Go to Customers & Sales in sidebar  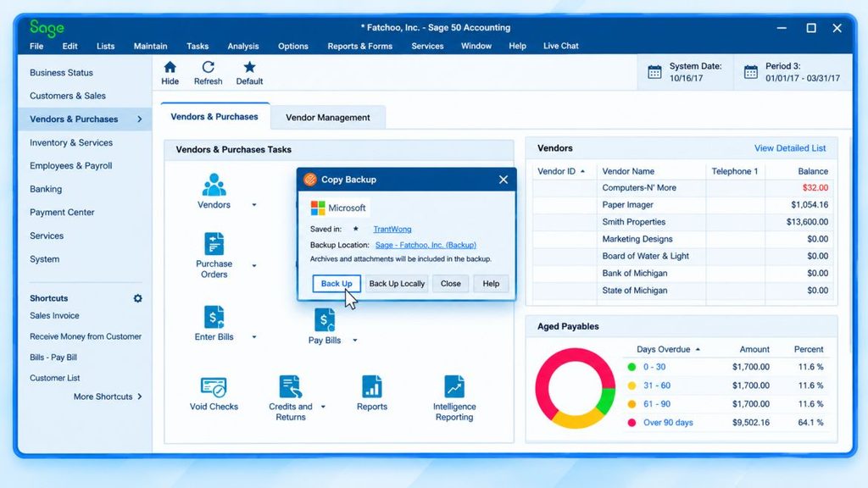68,96
